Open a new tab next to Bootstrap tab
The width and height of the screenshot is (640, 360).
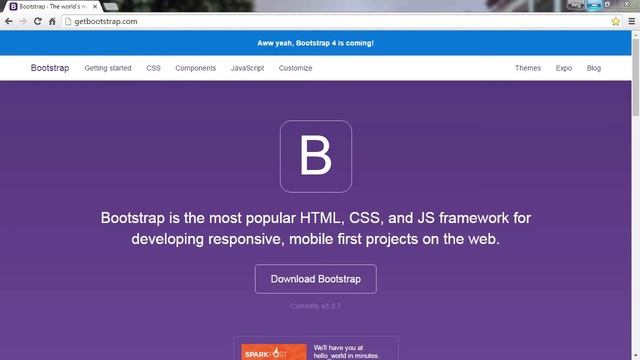pos(111,7)
